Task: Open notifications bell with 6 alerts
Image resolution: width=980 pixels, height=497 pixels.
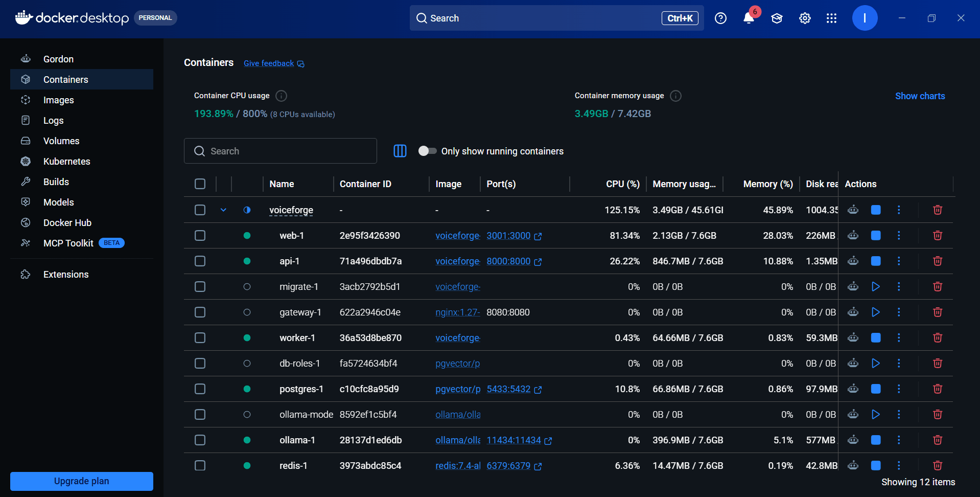Action: click(x=749, y=18)
